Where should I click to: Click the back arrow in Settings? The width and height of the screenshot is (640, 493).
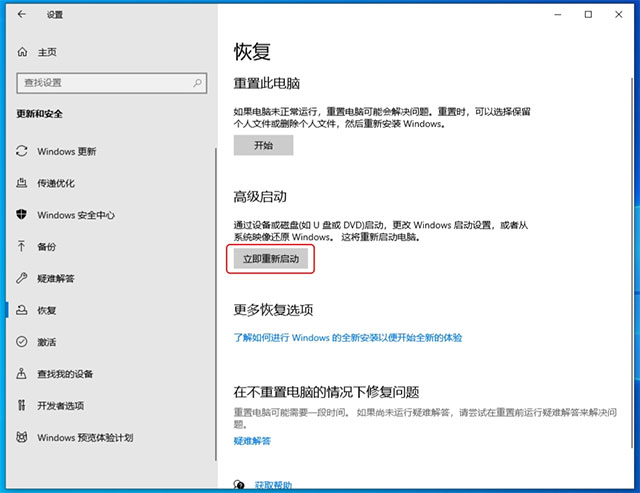tap(22, 14)
